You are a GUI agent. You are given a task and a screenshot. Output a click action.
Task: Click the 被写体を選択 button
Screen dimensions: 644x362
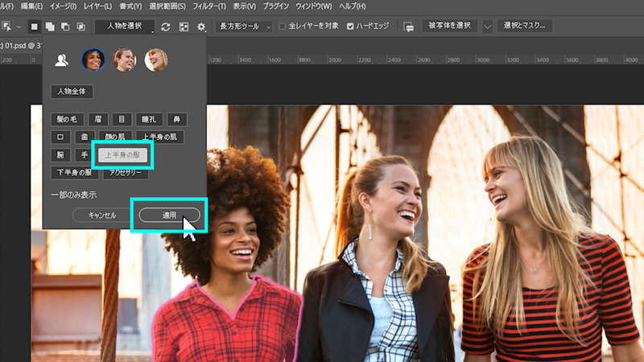click(450, 26)
